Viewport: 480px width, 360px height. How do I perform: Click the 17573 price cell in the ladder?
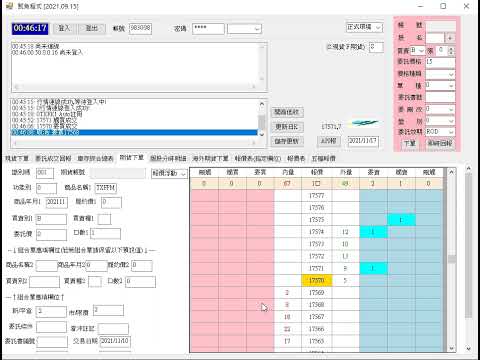(x=317, y=244)
